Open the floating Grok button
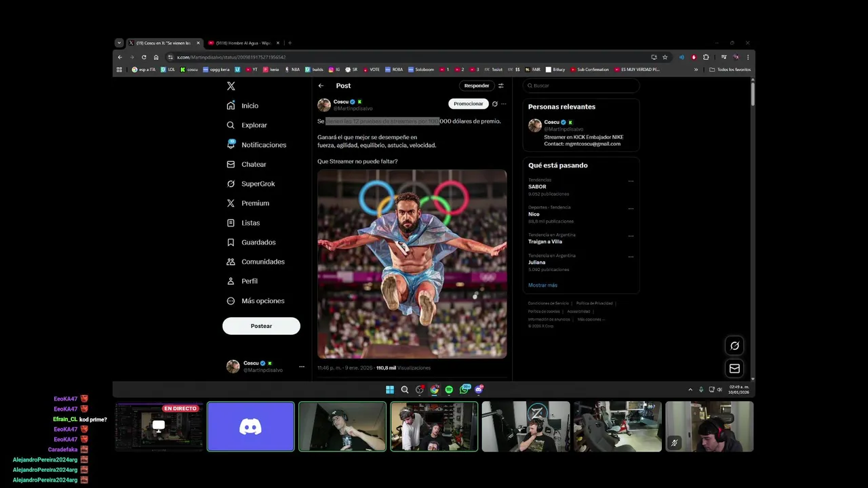 click(x=734, y=346)
